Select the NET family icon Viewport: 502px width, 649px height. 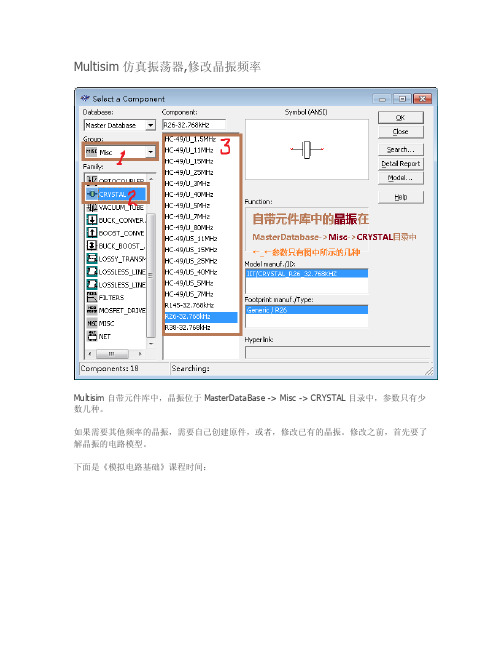(92, 336)
